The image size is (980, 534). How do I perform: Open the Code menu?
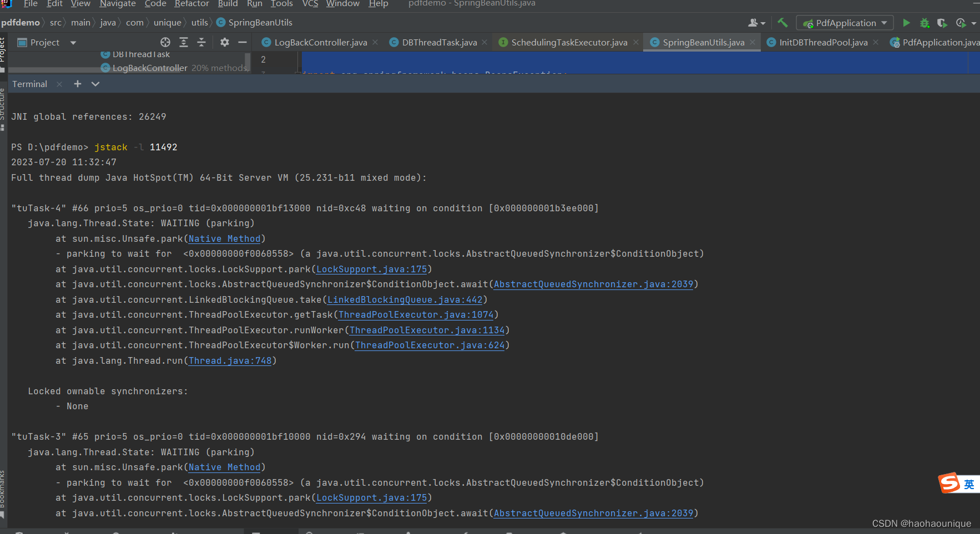(x=155, y=4)
